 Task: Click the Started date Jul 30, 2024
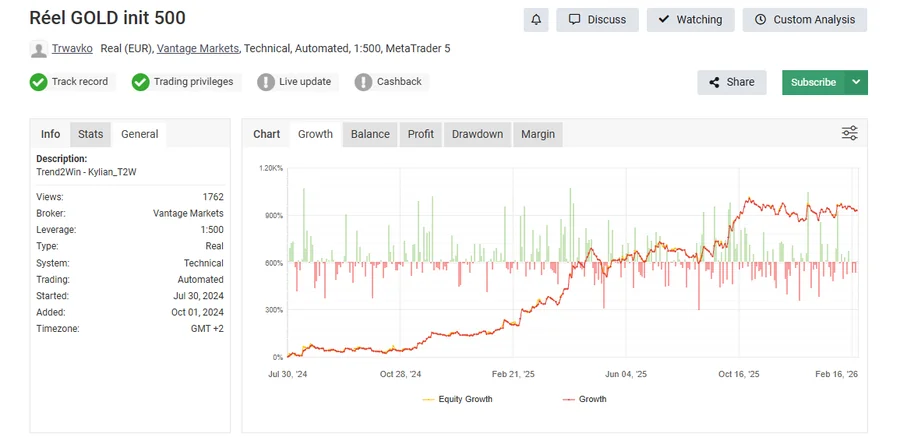200,296
